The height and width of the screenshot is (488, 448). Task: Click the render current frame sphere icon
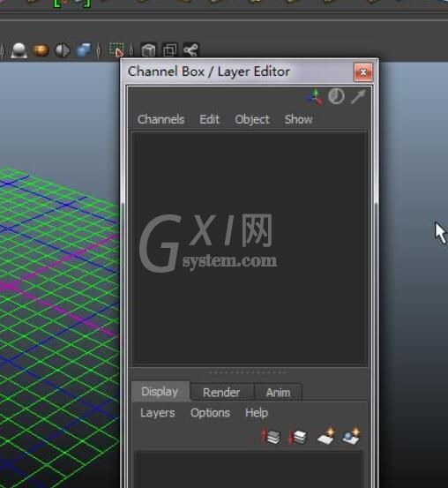click(19, 50)
